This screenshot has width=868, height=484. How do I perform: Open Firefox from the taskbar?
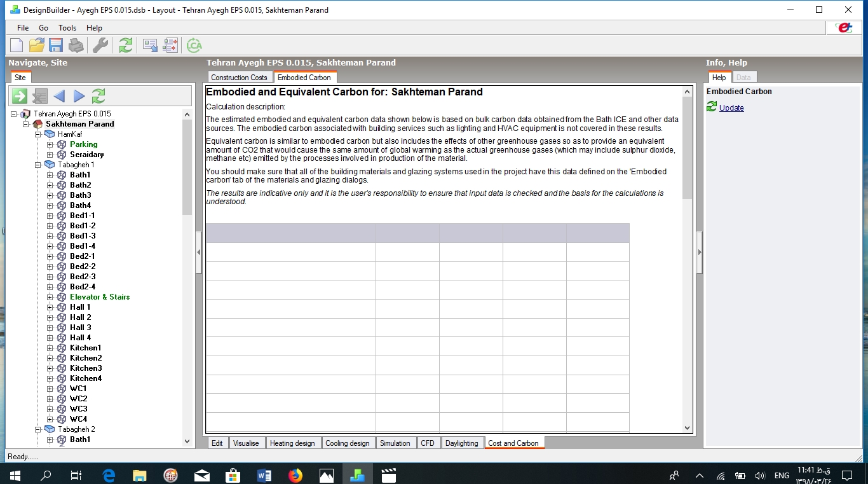click(x=295, y=475)
